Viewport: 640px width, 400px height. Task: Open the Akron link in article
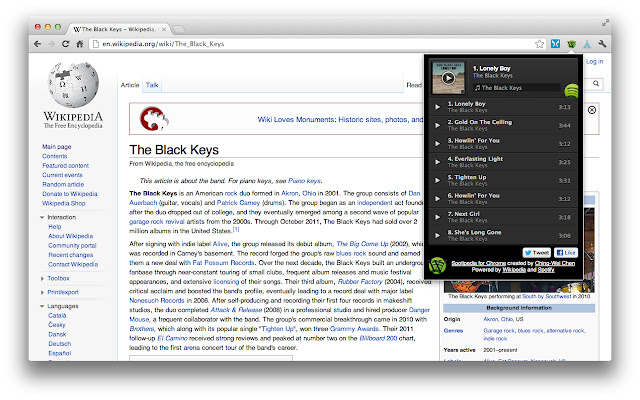pyautogui.click(x=290, y=193)
